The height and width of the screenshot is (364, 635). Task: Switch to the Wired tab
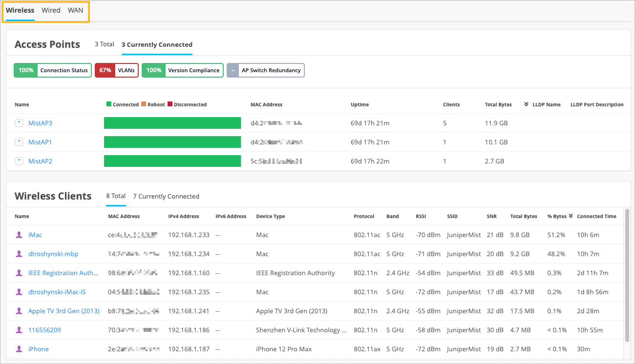(51, 10)
